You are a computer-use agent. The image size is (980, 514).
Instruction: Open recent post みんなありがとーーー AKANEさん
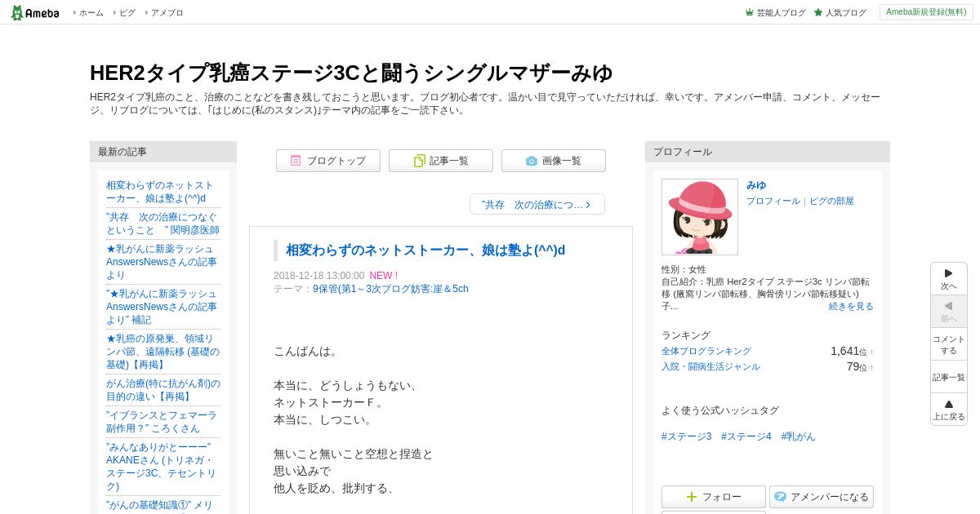162,467
